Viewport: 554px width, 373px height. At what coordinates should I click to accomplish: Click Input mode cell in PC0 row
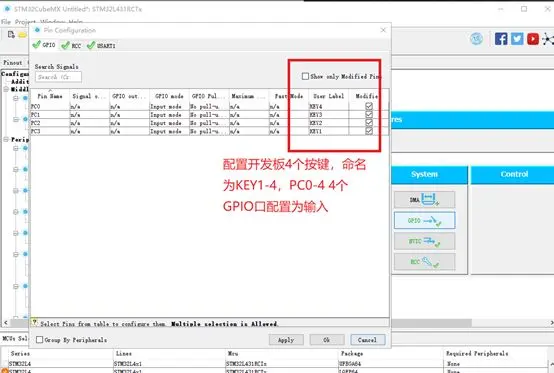pos(169,106)
